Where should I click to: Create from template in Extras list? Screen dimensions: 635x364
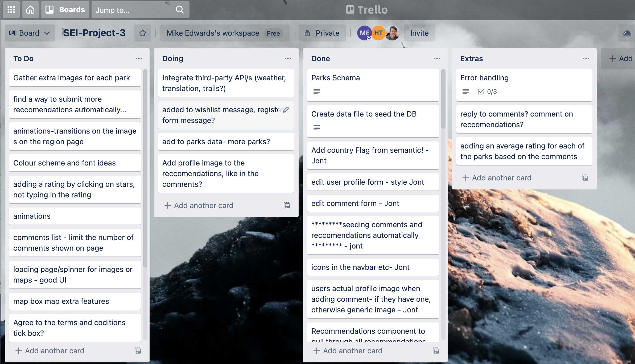pyautogui.click(x=585, y=177)
